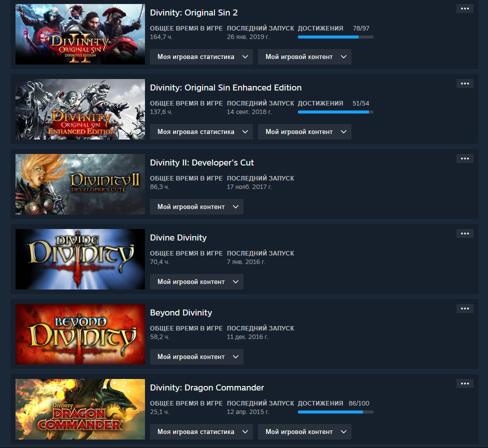The image size is (488, 448).
Task: Expand 'Мой игровой контент' for Beyond Divinity
Action: [196, 357]
